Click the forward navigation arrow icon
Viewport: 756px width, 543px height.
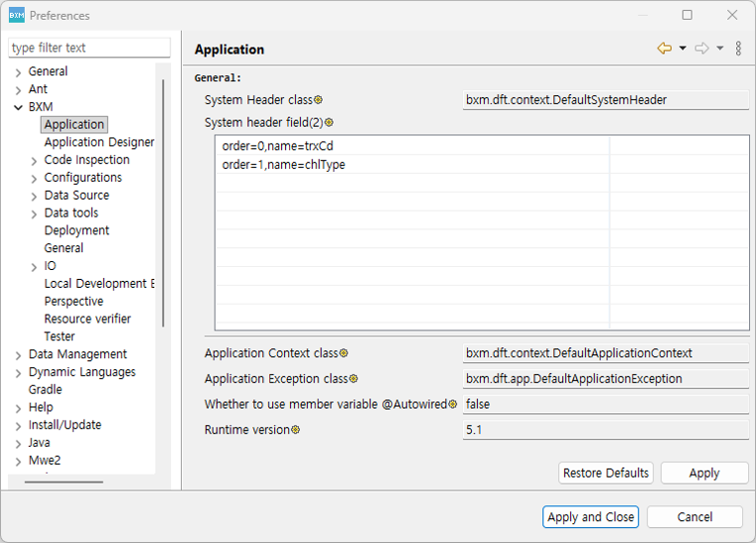tap(701, 49)
